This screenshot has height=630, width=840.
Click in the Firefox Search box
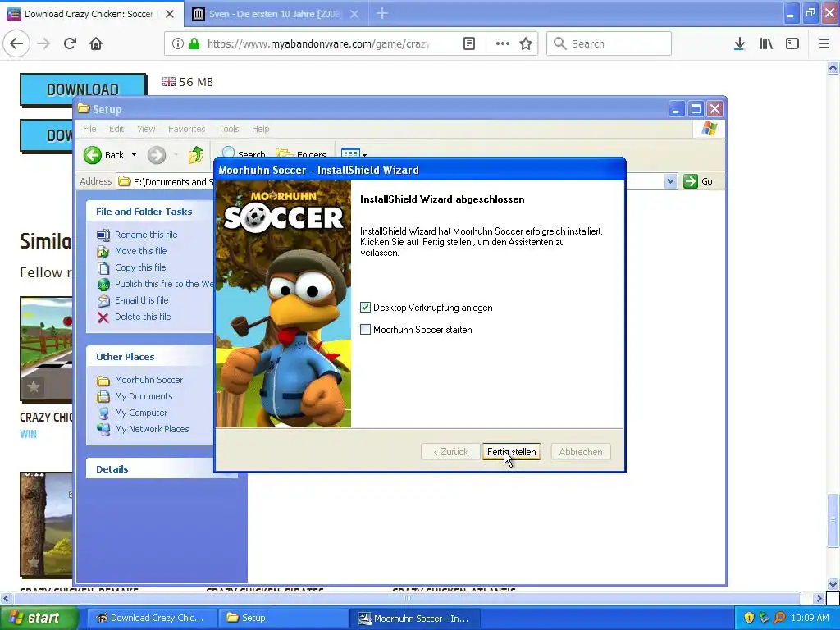click(x=609, y=43)
